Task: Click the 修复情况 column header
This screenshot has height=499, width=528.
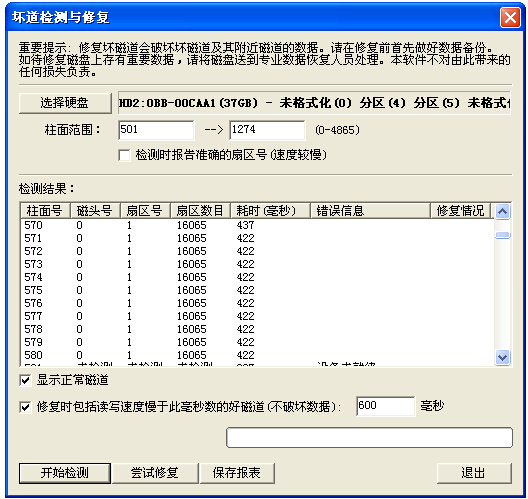Action: point(461,211)
